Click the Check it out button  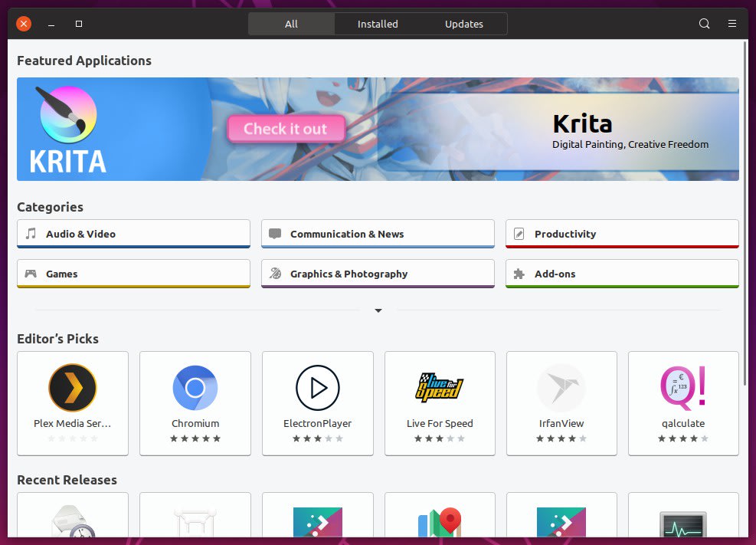pos(286,129)
